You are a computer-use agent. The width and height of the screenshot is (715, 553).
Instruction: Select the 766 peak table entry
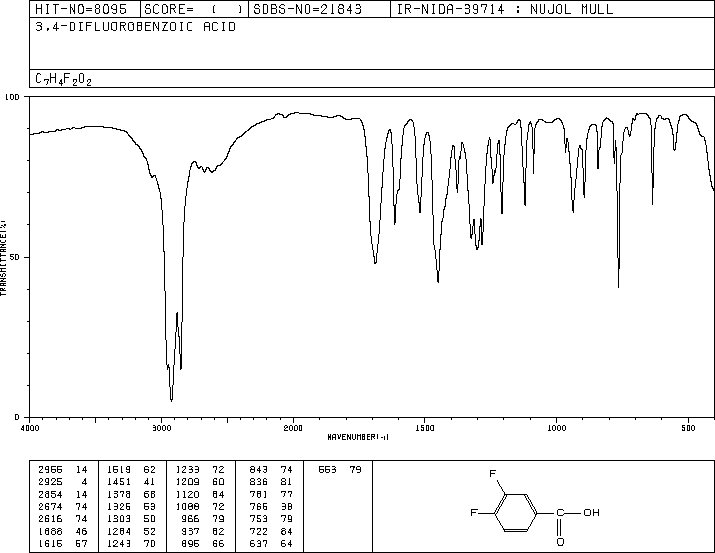271,506
